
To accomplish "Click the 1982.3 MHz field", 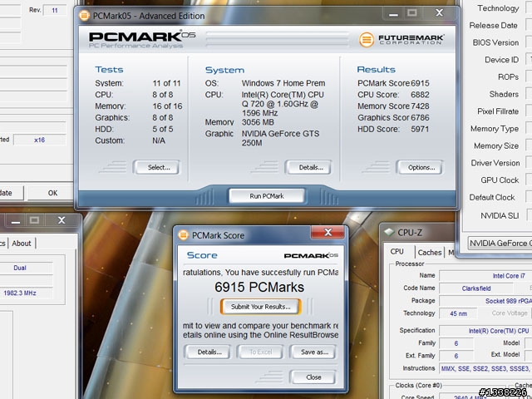I will 27,293.
